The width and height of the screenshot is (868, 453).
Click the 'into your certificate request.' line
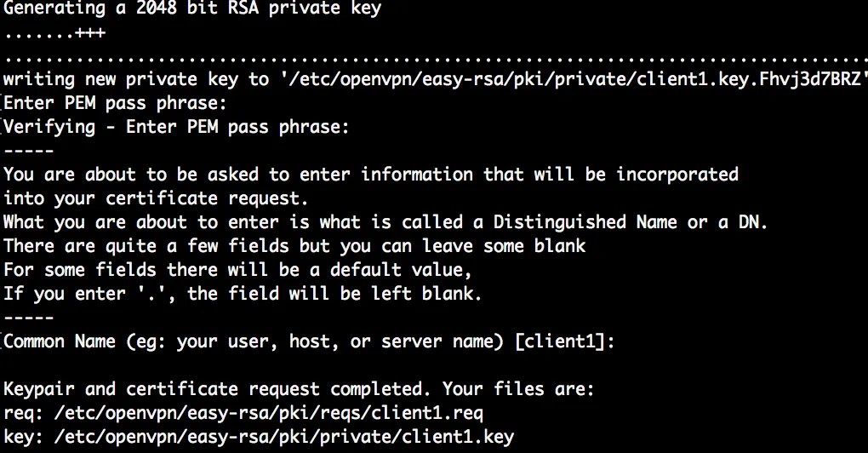157,198
